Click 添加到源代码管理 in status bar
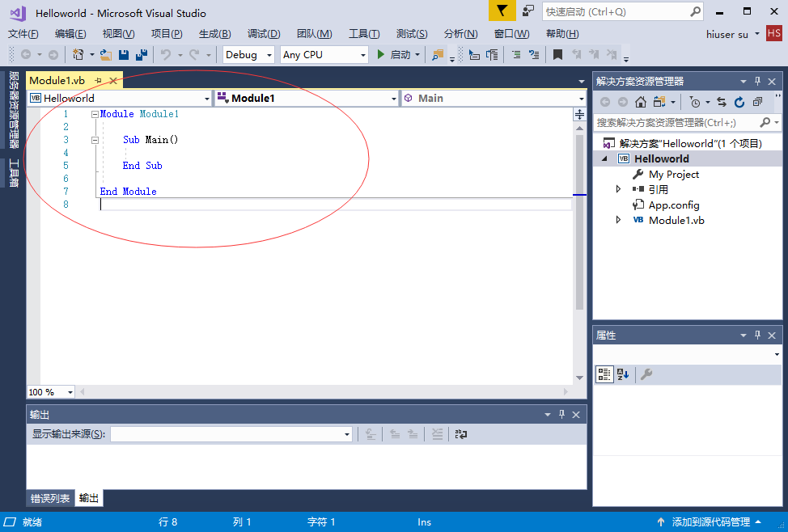This screenshot has width=788, height=532. (x=709, y=522)
